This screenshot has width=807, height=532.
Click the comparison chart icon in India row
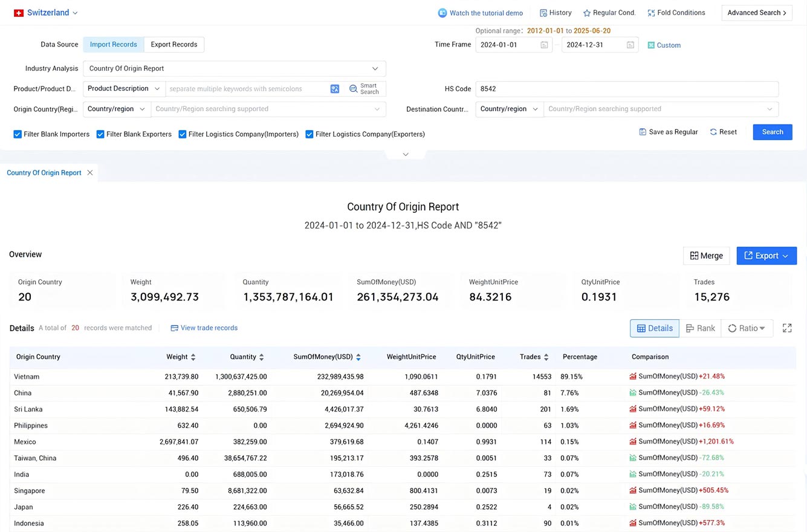(x=633, y=474)
